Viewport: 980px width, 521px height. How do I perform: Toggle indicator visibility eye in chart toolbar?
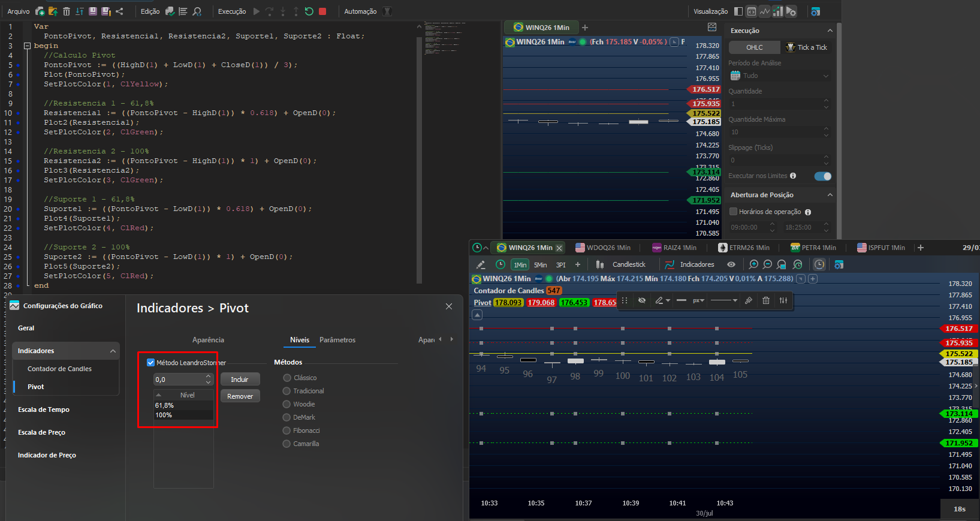point(731,264)
